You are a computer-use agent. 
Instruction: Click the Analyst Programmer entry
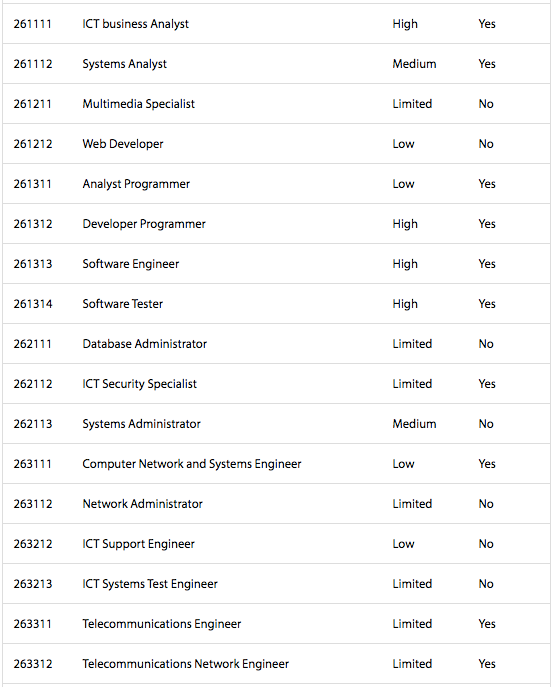point(136,184)
